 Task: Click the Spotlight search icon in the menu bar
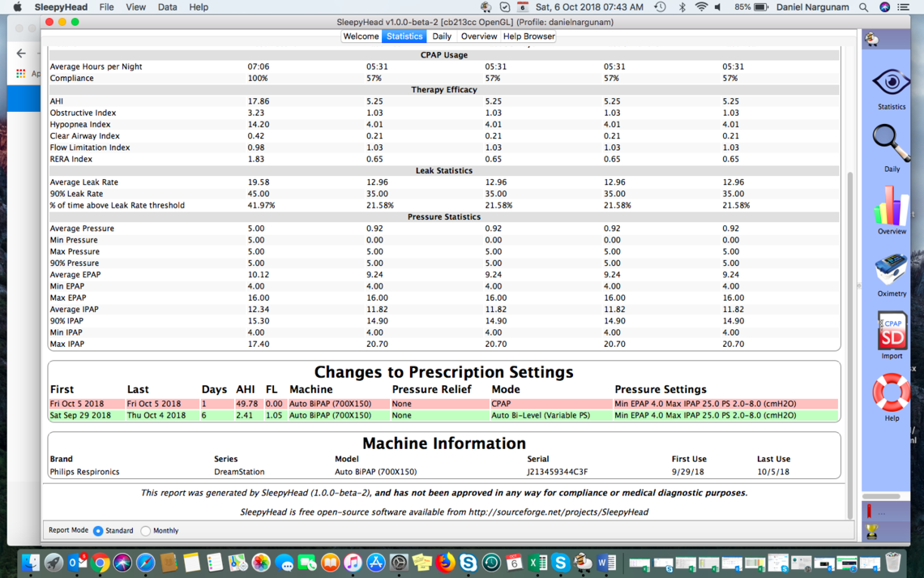[x=863, y=7]
